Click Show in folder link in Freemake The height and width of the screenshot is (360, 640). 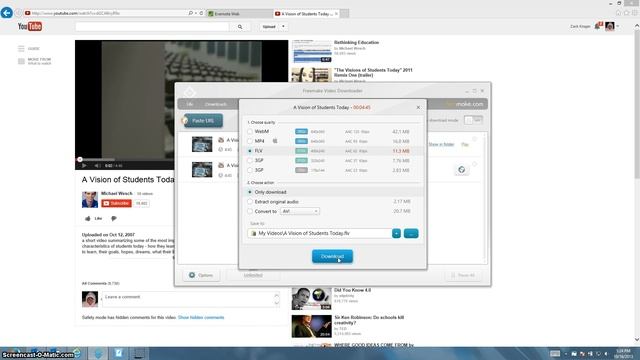tap(441, 144)
